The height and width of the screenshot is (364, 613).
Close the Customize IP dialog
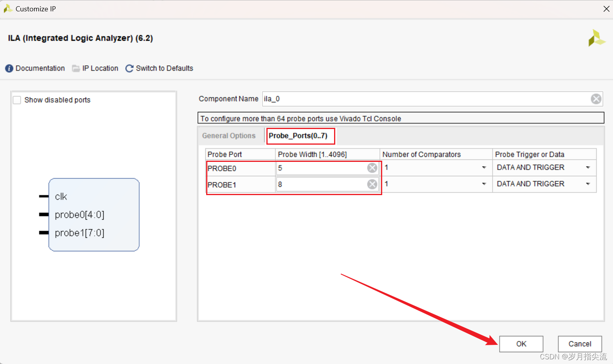coord(606,9)
